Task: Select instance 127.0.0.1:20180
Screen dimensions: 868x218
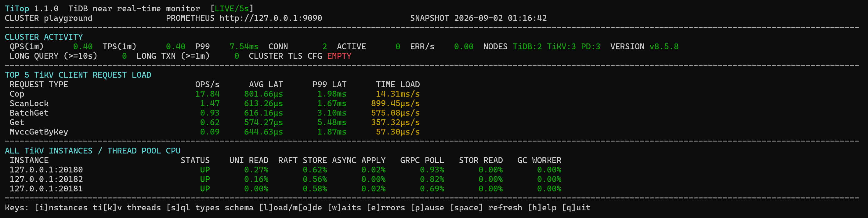Action: coord(46,169)
